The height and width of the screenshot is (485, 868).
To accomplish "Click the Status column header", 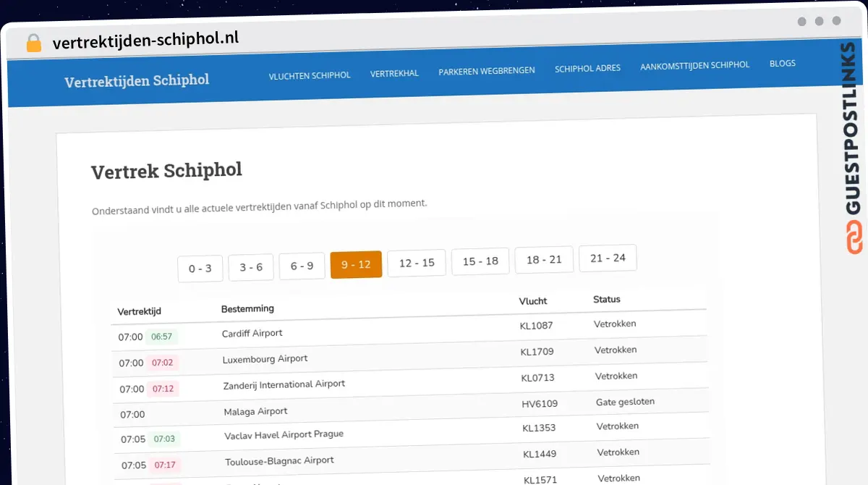I will click(607, 299).
